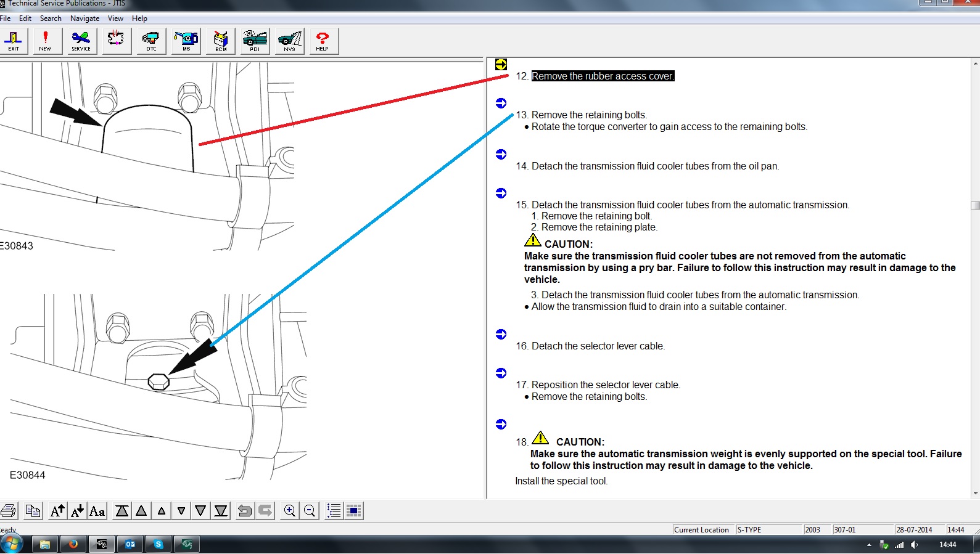Click the MS oil can icon
Screen dimensions: 980x554
(186, 41)
